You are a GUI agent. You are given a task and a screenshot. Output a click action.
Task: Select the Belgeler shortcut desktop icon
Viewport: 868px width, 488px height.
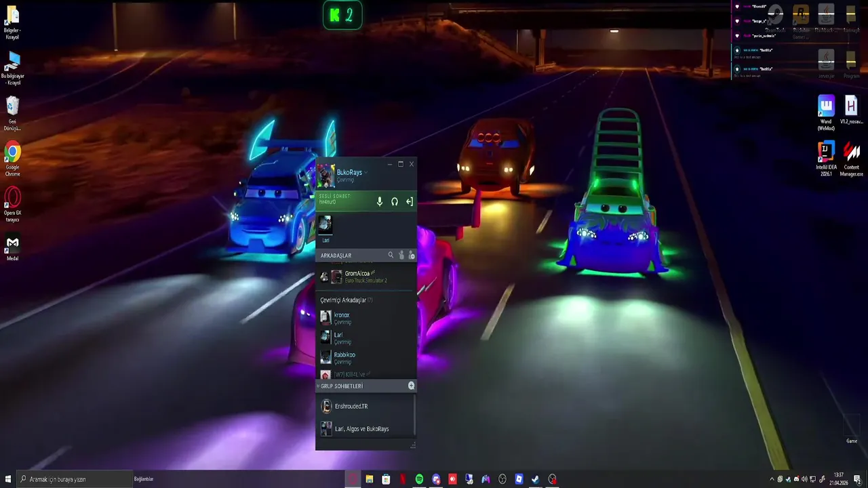click(12, 22)
